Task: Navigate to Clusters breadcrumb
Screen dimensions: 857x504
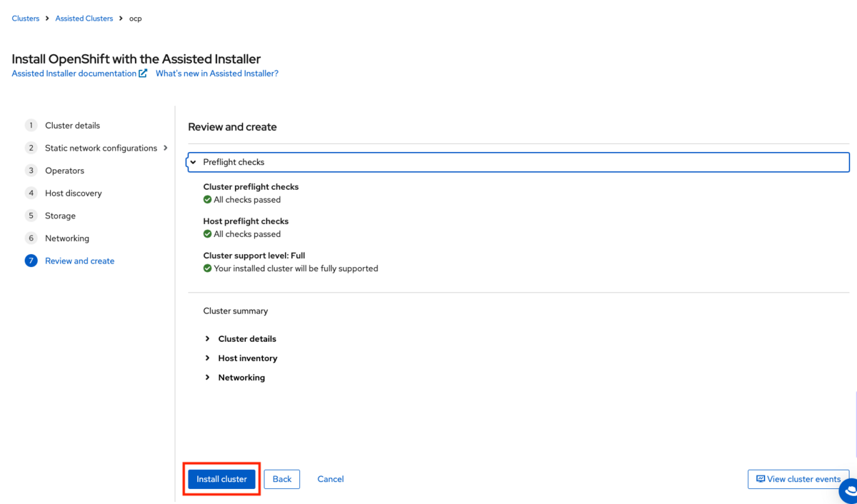Action: pyautogui.click(x=26, y=19)
